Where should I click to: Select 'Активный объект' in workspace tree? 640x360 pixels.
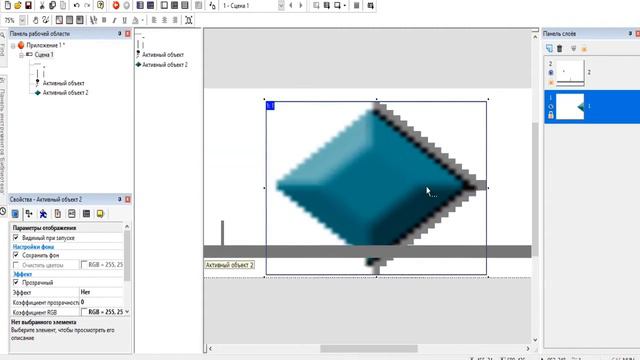coord(63,83)
